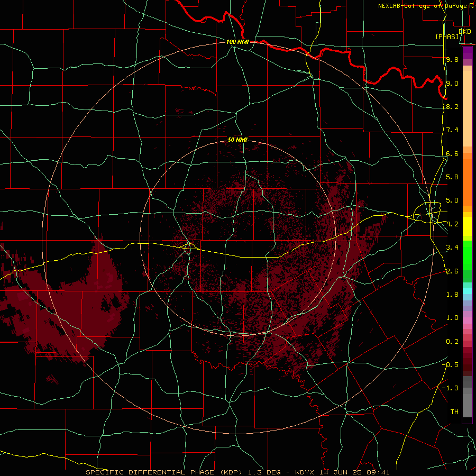Click the "14 JUN 25" date in the caption
Image resolution: width=476 pixels, height=476 pixels.
tap(342, 472)
